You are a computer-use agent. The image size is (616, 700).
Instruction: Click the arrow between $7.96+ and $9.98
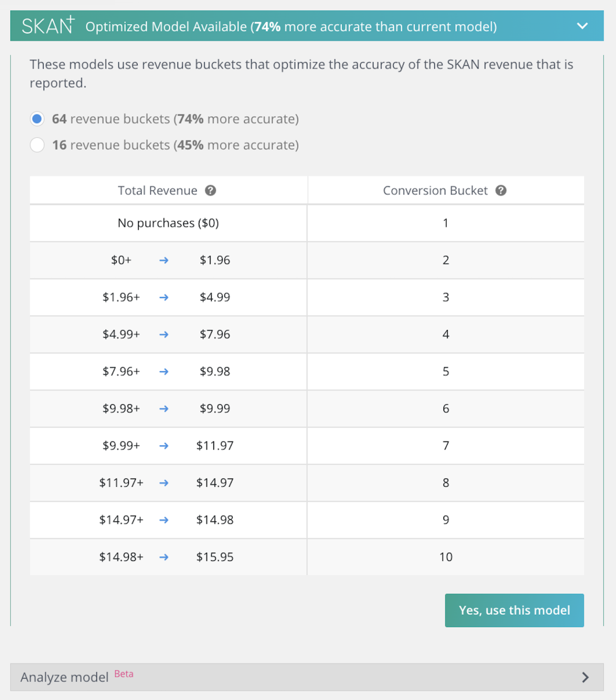pos(164,371)
